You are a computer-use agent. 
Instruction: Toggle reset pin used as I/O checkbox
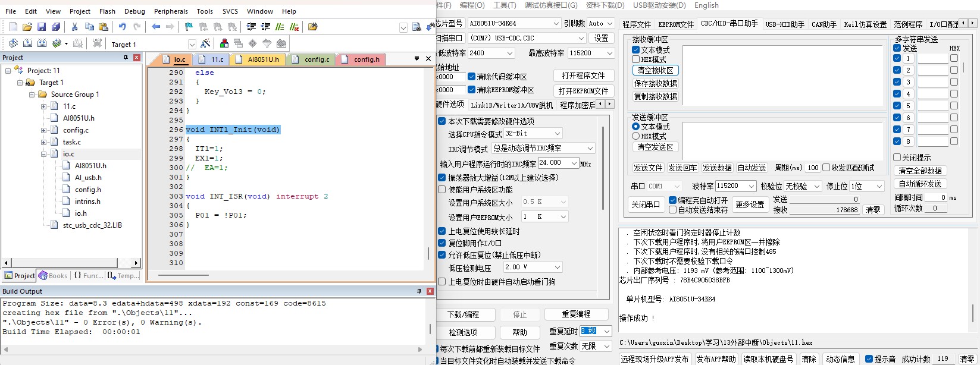pyautogui.click(x=442, y=243)
